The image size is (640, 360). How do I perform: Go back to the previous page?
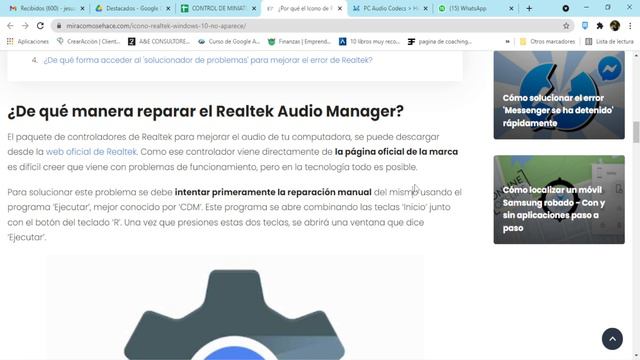[10, 26]
